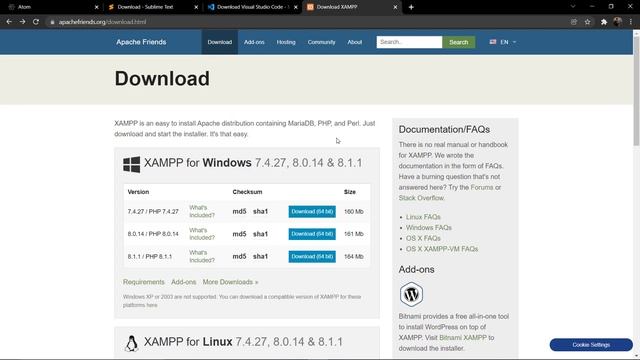Click the screen share icon in the address bar
640x360 pixels.
point(573,22)
